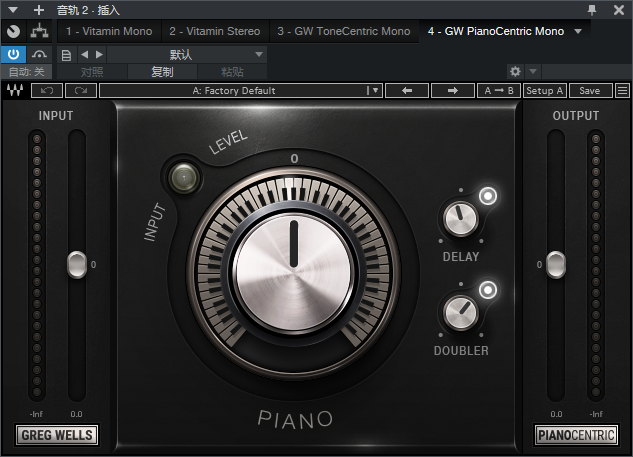The height and width of the screenshot is (457, 633).
Task: Switch to 1 - Vitamin Mono tab
Action: 109,31
